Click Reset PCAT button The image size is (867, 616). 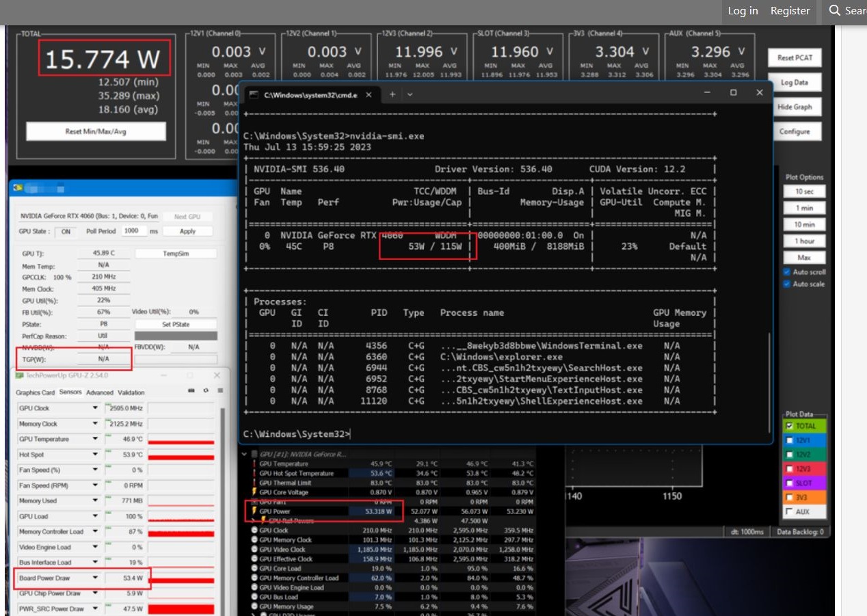click(x=795, y=57)
